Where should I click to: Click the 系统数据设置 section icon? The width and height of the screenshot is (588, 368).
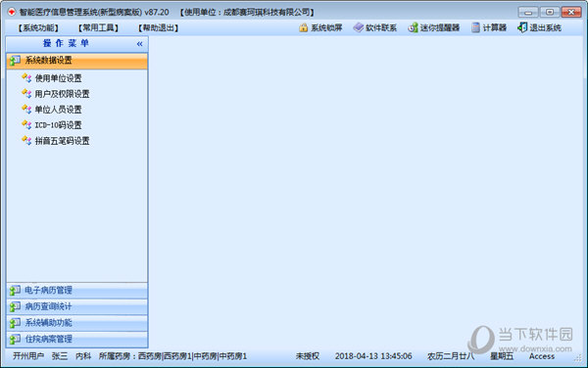pos(15,61)
